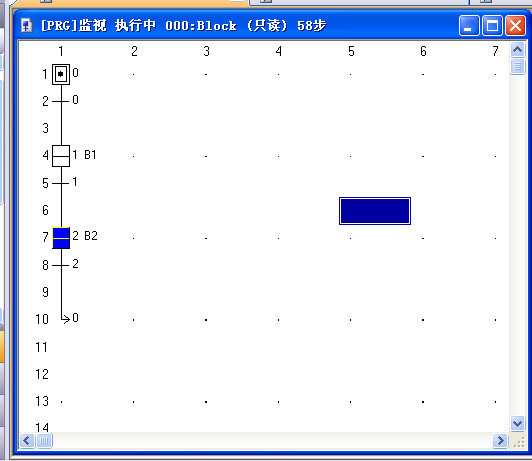This screenshot has width=532, height=461.
Task: Click the vertical scrollbar down arrow
Action: pyautogui.click(x=517, y=423)
